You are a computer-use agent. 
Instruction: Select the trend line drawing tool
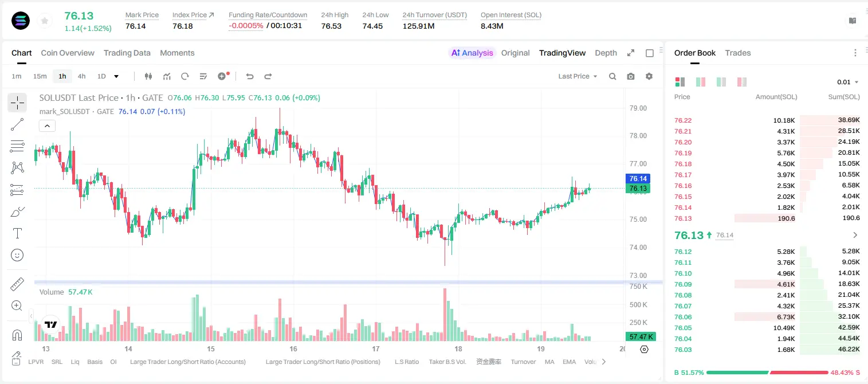17,124
